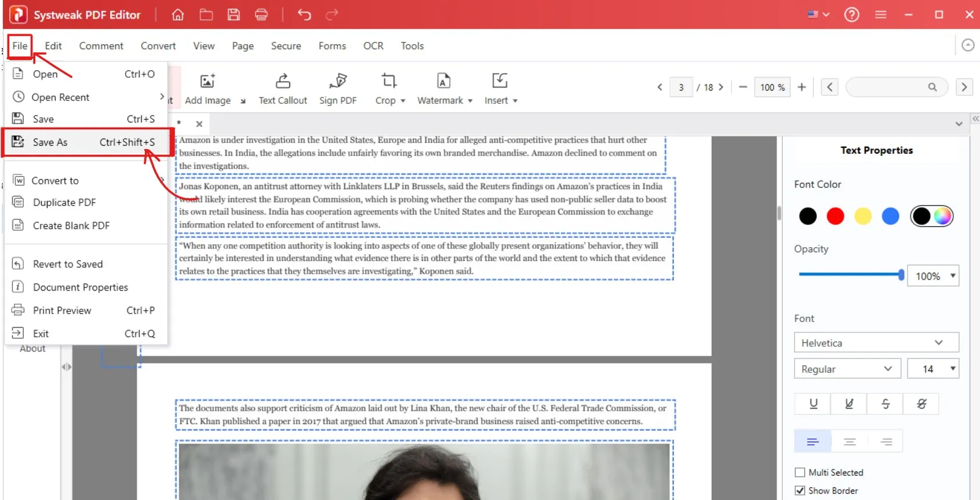
Task: Select the Text Callout tool
Action: point(283,89)
